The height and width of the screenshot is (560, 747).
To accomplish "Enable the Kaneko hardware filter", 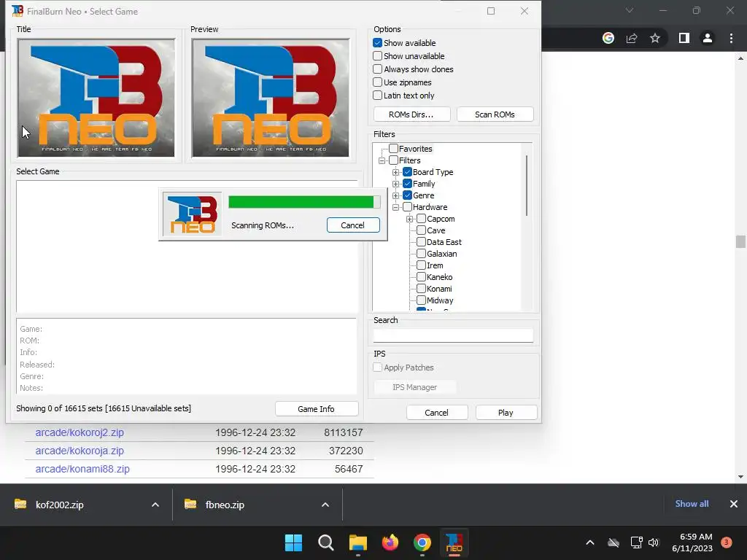I will click(421, 277).
